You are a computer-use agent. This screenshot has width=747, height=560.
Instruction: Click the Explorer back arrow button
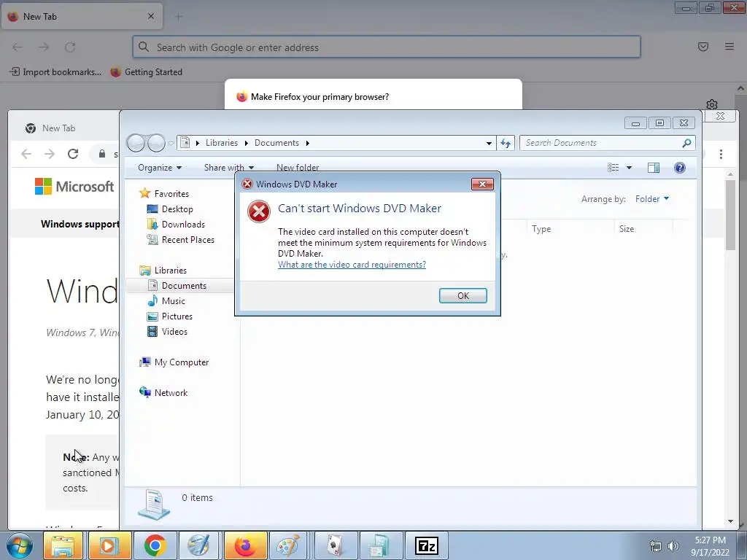tap(136, 143)
